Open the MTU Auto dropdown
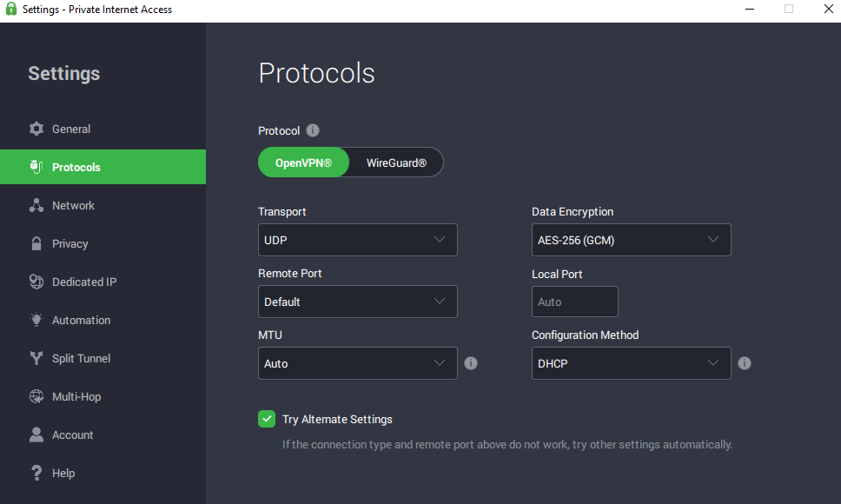 point(358,363)
